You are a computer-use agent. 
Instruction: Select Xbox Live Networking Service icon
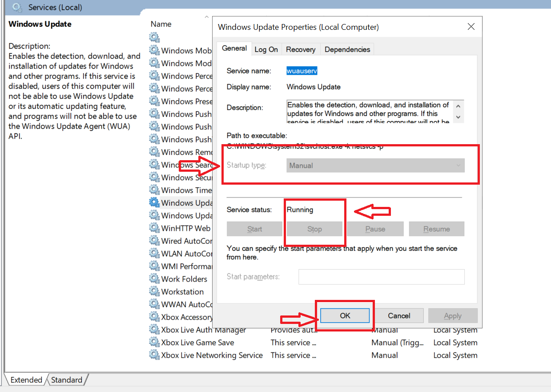coord(154,355)
